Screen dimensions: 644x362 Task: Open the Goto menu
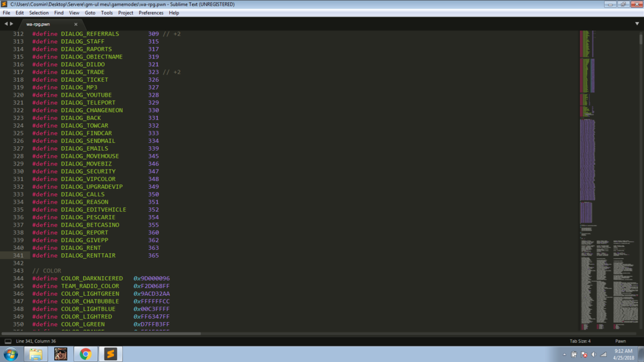tap(90, 13)
